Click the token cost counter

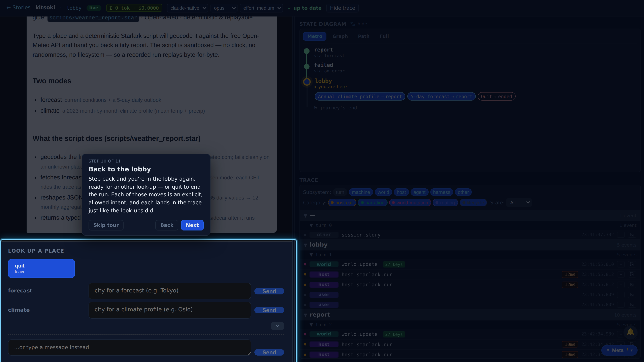(134, 8)
